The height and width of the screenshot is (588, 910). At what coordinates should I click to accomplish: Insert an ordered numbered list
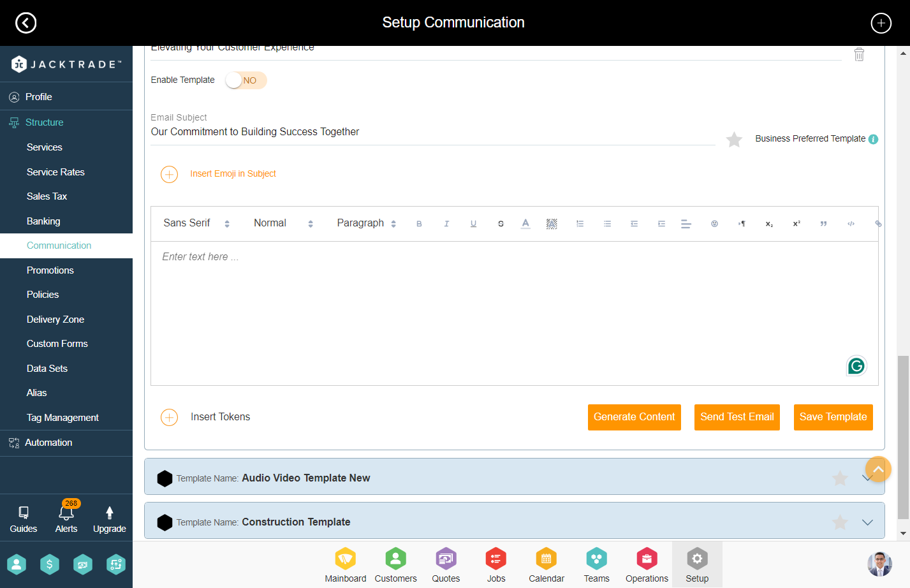580,224
